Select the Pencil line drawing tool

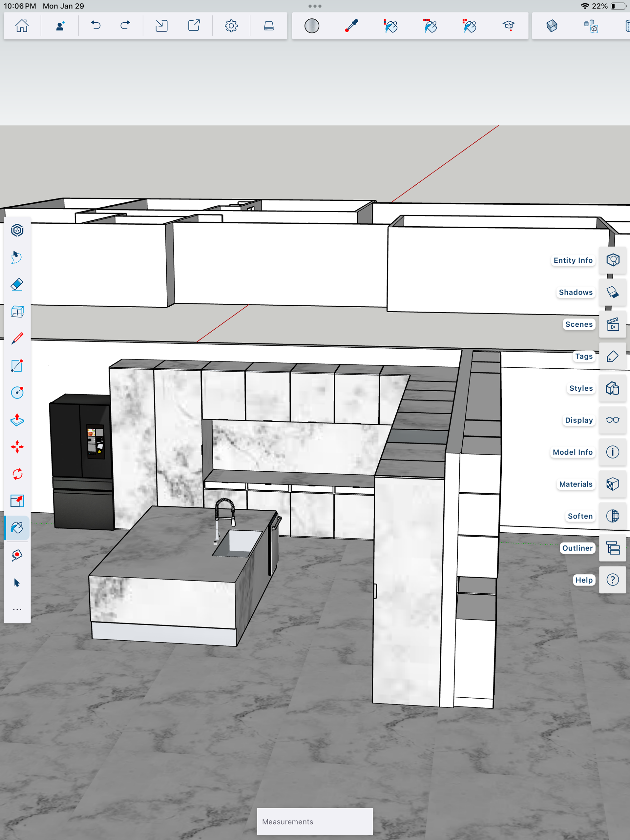pyautogui.click(x=17, y=338)
